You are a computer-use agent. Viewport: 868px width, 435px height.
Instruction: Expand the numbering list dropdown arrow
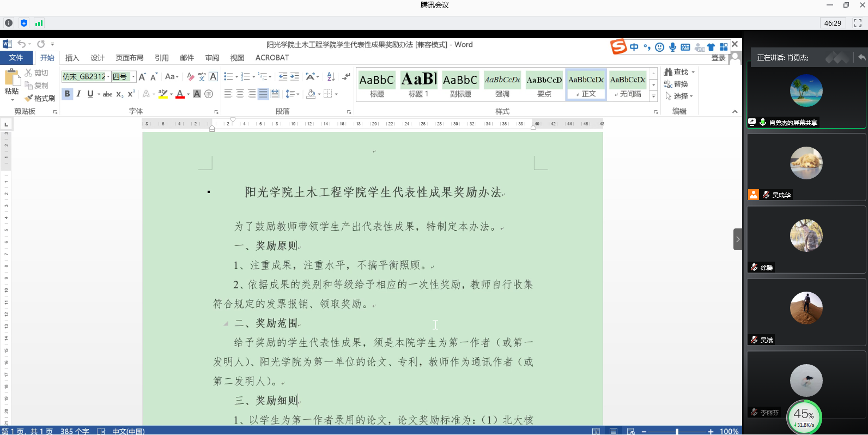click(253, 77)
